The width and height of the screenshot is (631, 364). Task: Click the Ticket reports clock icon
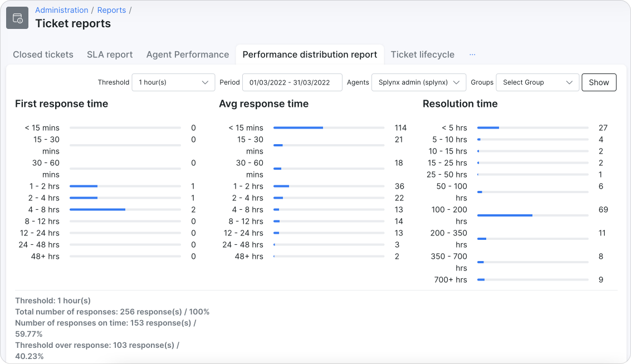point(17,18)
